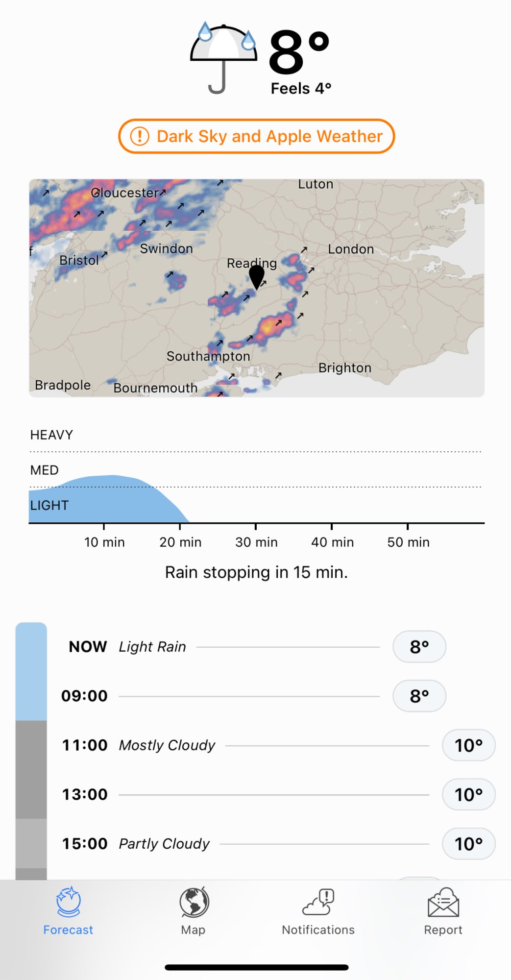Viewport: 511px width, 980px height.
Task: Open the Notifications cloud alert icon
Action: click(x=318, y=903)
